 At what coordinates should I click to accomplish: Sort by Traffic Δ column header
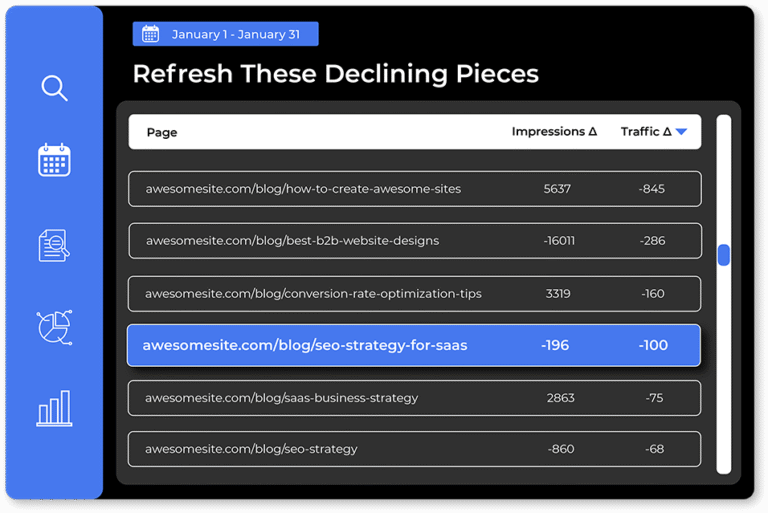point(645,132)
